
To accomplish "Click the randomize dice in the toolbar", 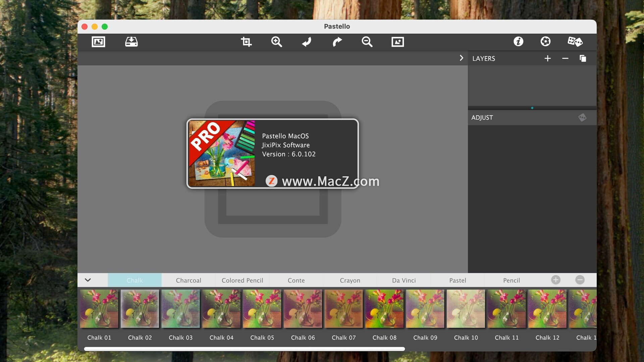I will coord(575,42).
